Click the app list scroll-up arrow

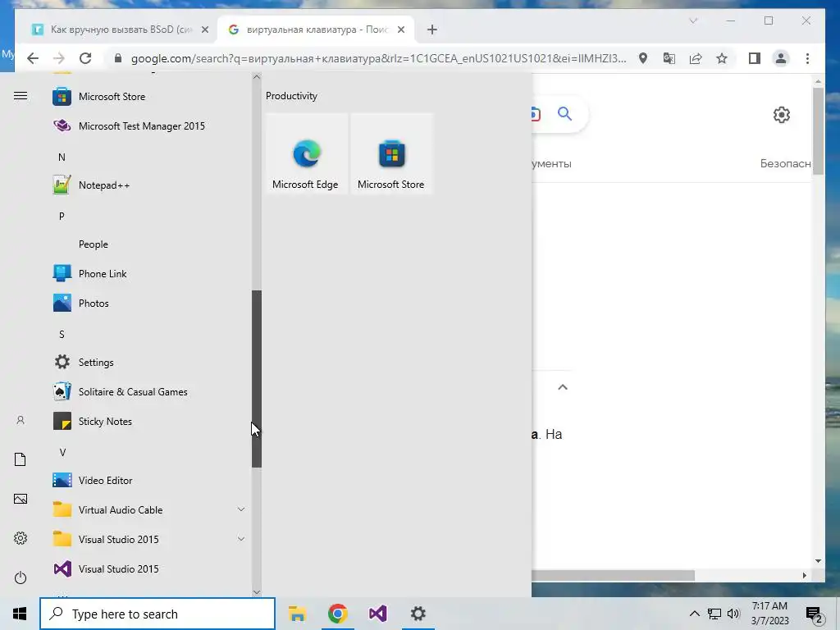point(257,77)
